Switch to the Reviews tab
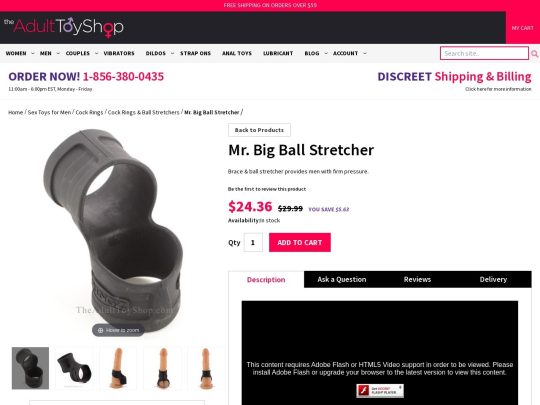The height and width of the screenshot is (405, 540). click(x=417, y=279)
